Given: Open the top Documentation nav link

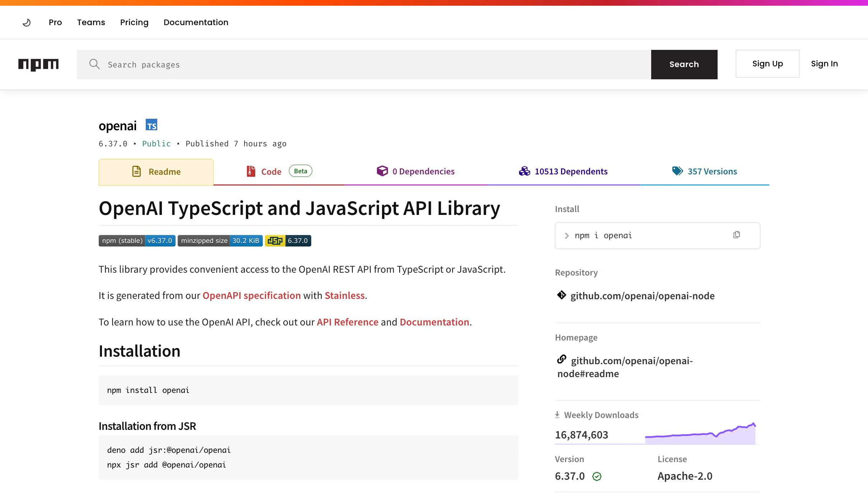Looking at the screenshot, I should click(196, 22).
